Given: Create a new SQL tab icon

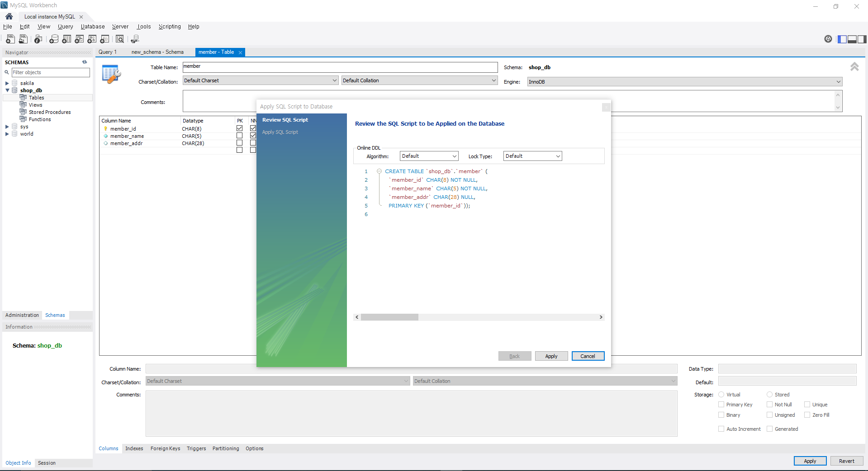Looking at the screenshot, I should tap(10, 39).
